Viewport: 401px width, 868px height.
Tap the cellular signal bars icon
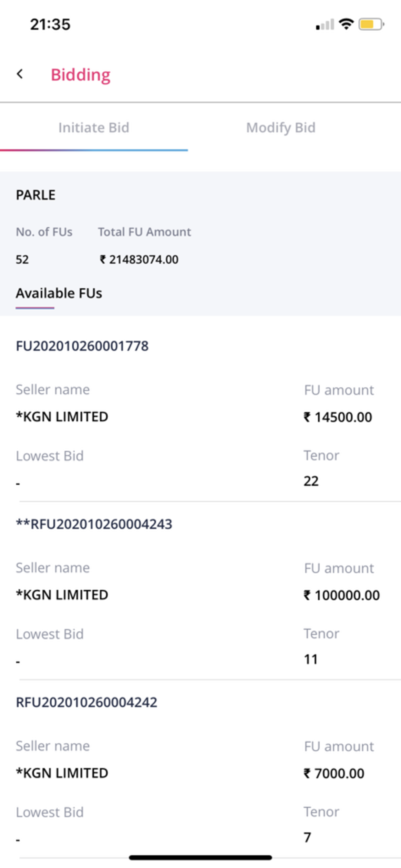click(325, 25)
